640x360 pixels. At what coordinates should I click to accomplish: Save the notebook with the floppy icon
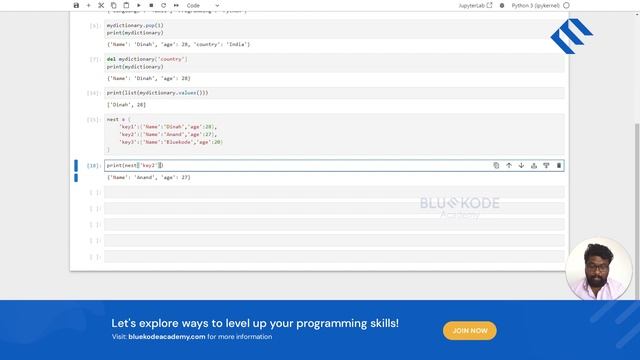pyautogui.click(x=76, y=5)
